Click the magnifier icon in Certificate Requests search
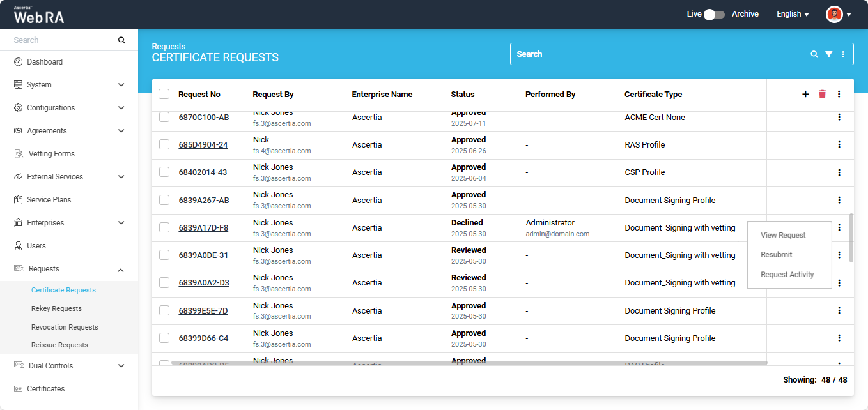Viewport: 868px width, 410px height. pyautogui.click(x=814, y=54)
